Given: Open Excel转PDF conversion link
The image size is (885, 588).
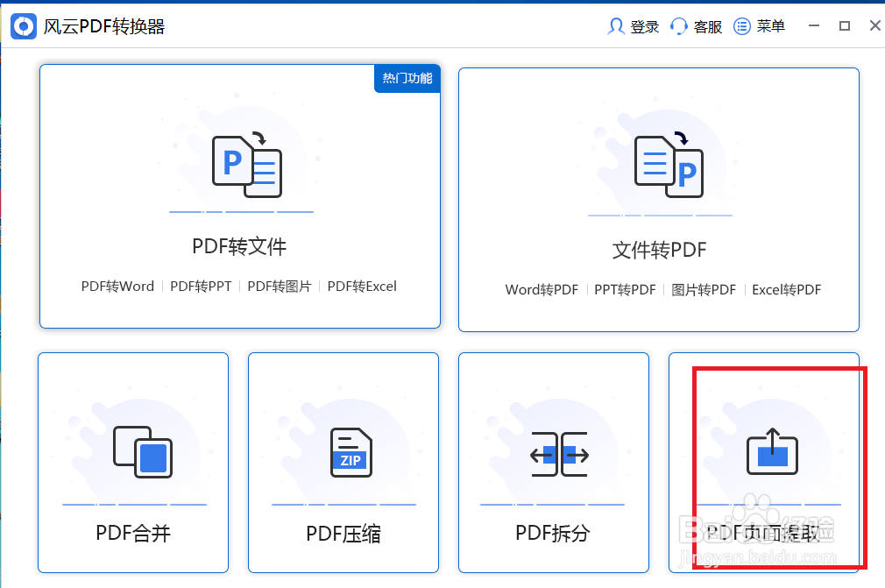Looking at the screenshot, I should 786,289.
